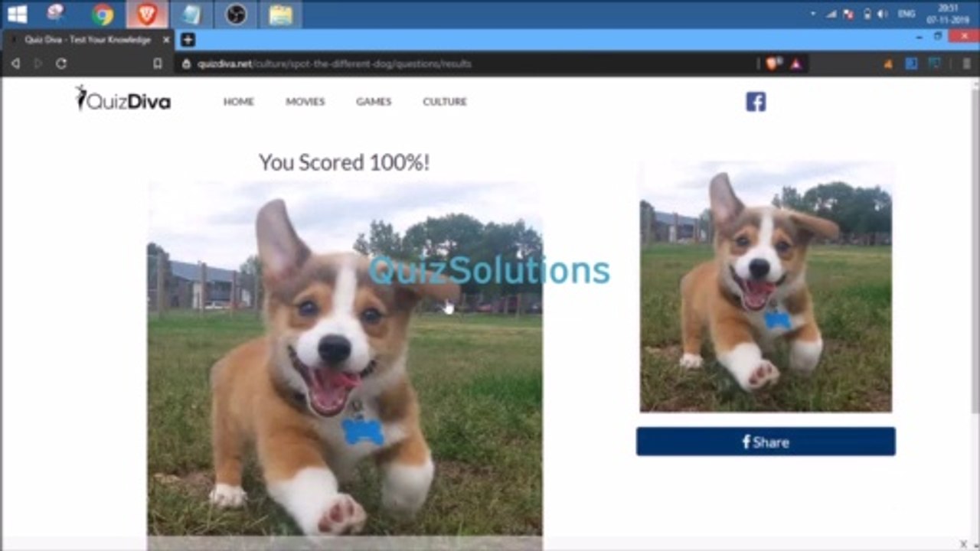Viewport: 980px width, 551px height.
Task: Open OBS Studio from the taskbar
Action: point(236,14)
